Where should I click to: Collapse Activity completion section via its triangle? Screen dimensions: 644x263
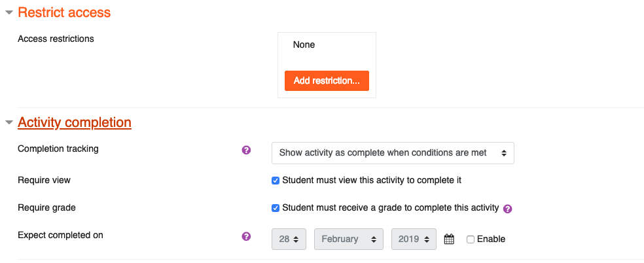coord(9,122)
